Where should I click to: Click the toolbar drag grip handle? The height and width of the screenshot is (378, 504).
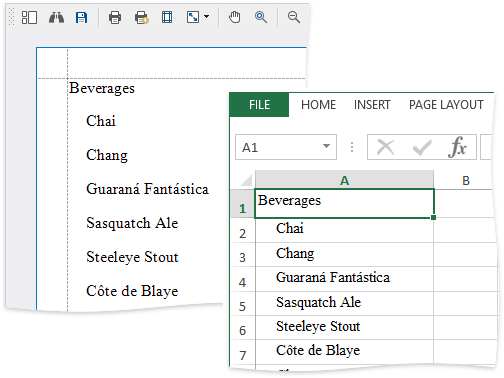click(x=11, y=17)
